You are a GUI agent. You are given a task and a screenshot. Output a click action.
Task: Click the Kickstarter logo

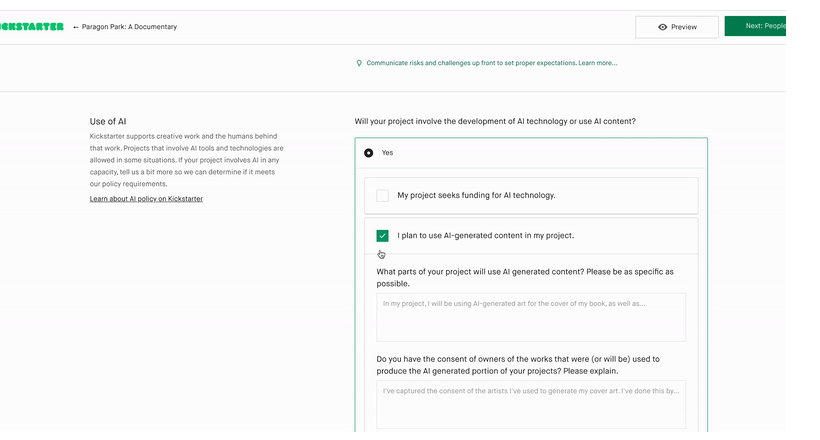tap(32, 27)
